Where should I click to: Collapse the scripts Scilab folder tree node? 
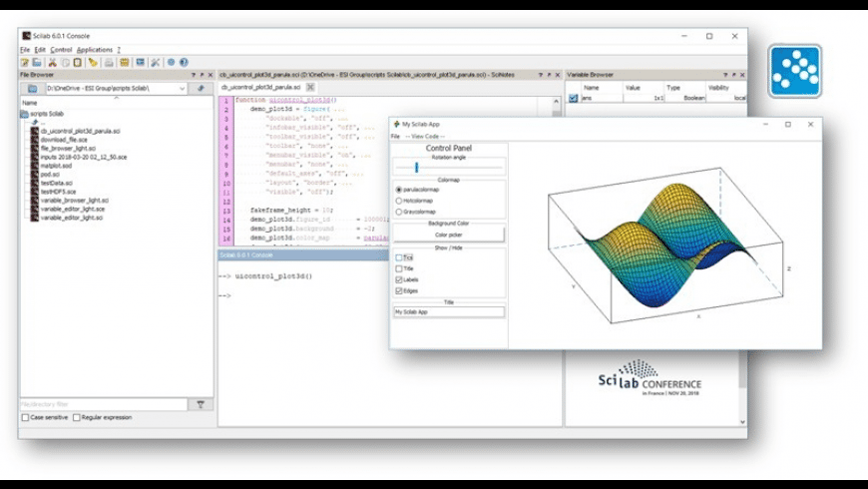tap(24, 114)
